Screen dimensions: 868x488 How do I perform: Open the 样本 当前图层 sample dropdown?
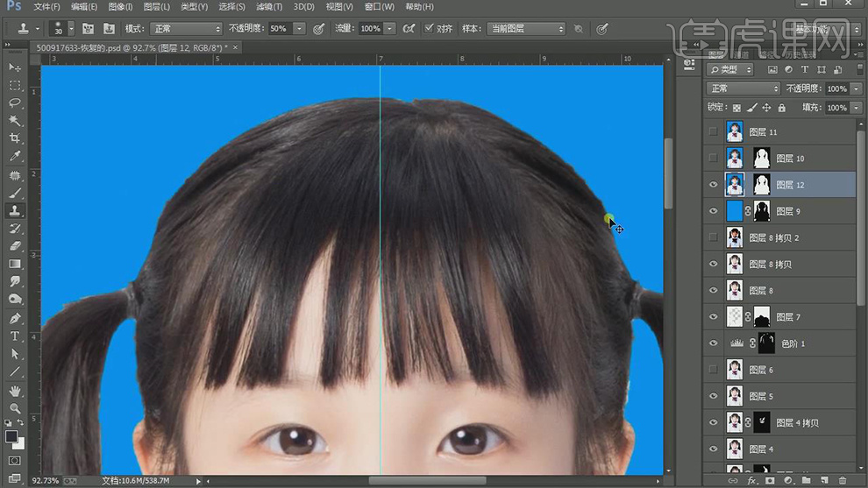[526, 29]
